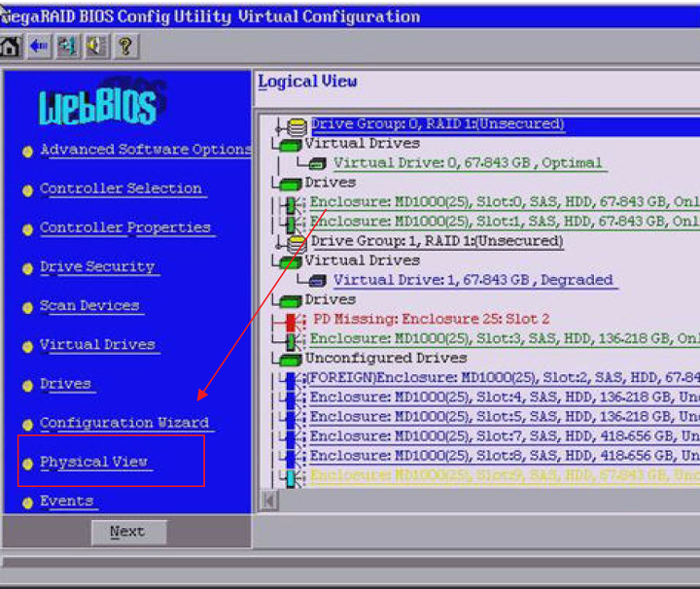Select Enclosure MD1000(25) Slot:8 418.656 GB entry
Image resolution: width=700 pixels, height=589 pixels.
pyautogui.click(x=505, y=456)
